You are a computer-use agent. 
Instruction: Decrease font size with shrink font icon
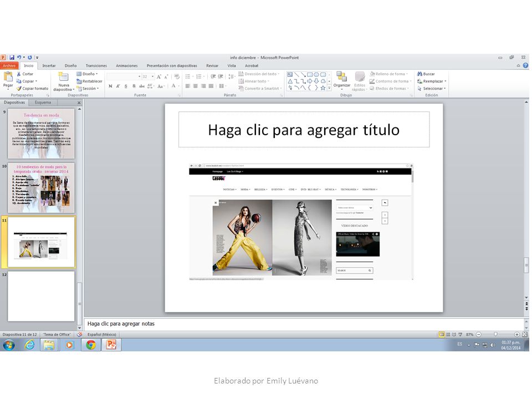coord(166,76)
